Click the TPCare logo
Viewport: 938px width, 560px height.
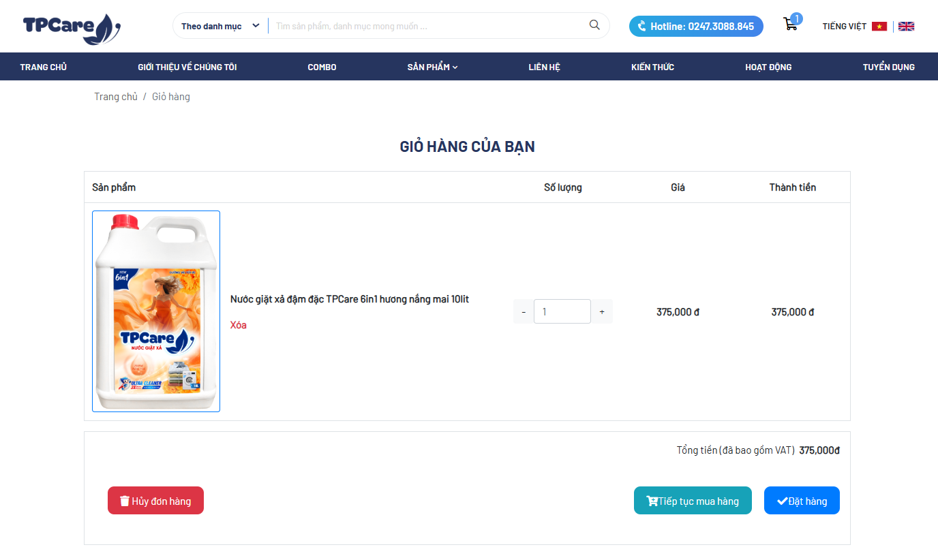(72, 28)
